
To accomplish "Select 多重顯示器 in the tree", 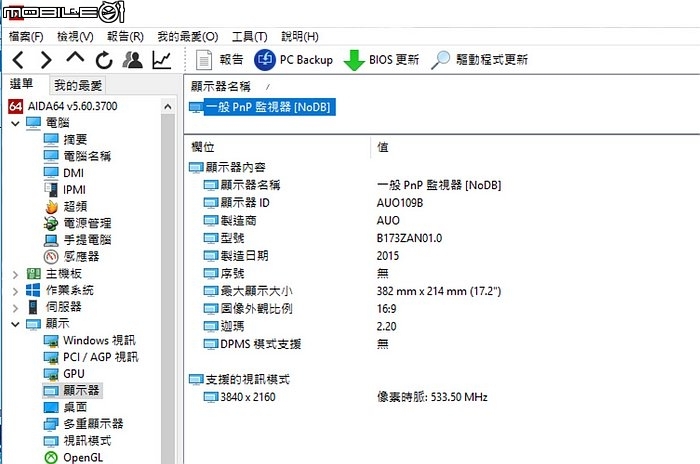I will pos(83,424).
